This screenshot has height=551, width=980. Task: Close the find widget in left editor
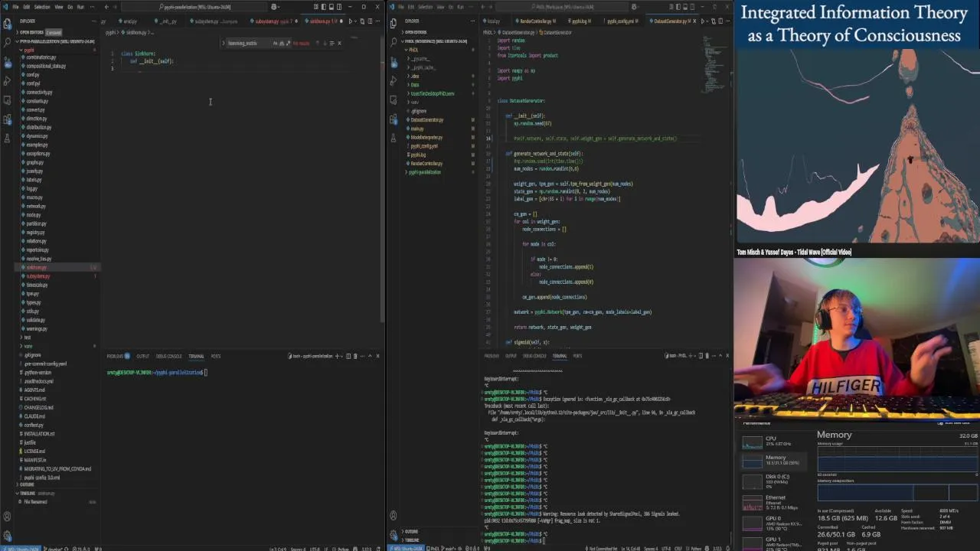[x=339, y=43]
